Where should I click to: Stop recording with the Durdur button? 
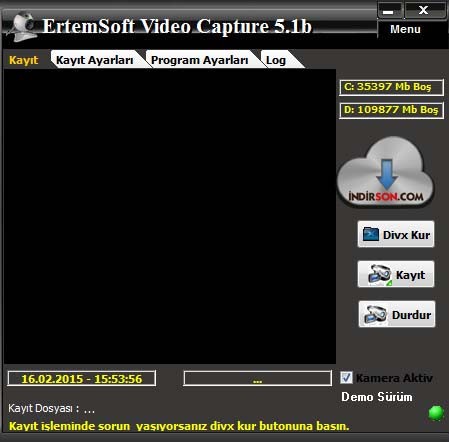pos(397,314)
